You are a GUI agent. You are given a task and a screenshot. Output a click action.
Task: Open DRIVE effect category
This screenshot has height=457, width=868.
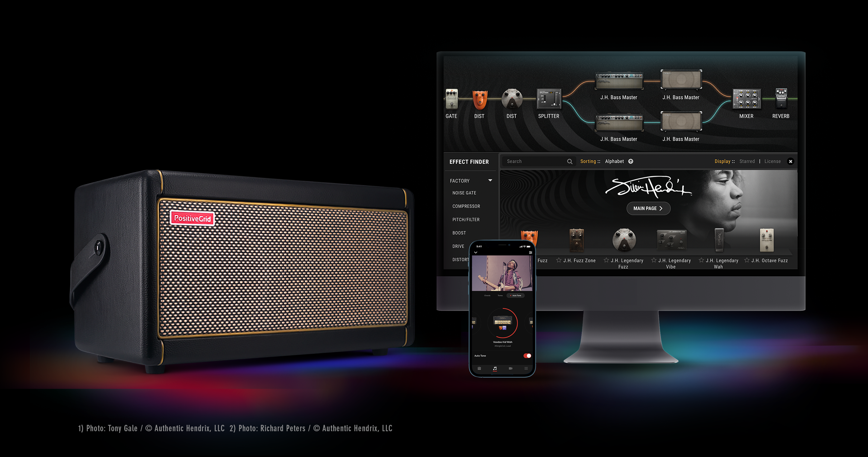point(458,246)
